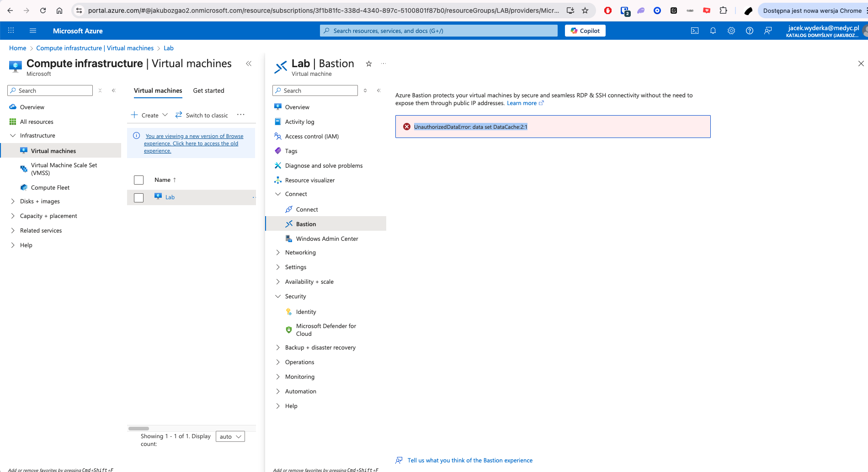Close the Lab Bastion blade
The height and width of the screenshot is (472, 868).
[861, 64]
